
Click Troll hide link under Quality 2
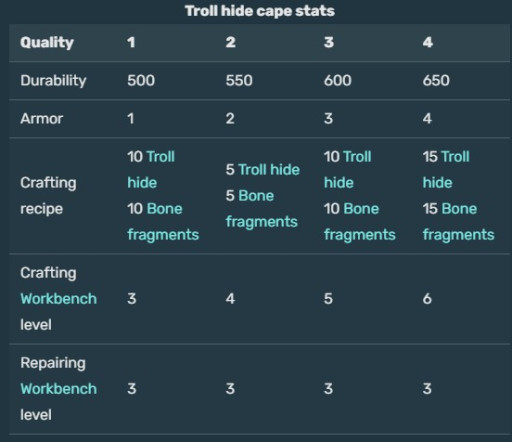[269, 169]
